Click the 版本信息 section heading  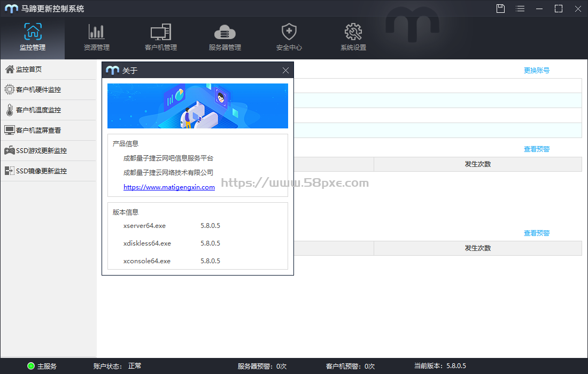pyautogui.click(x=126, y=212)
